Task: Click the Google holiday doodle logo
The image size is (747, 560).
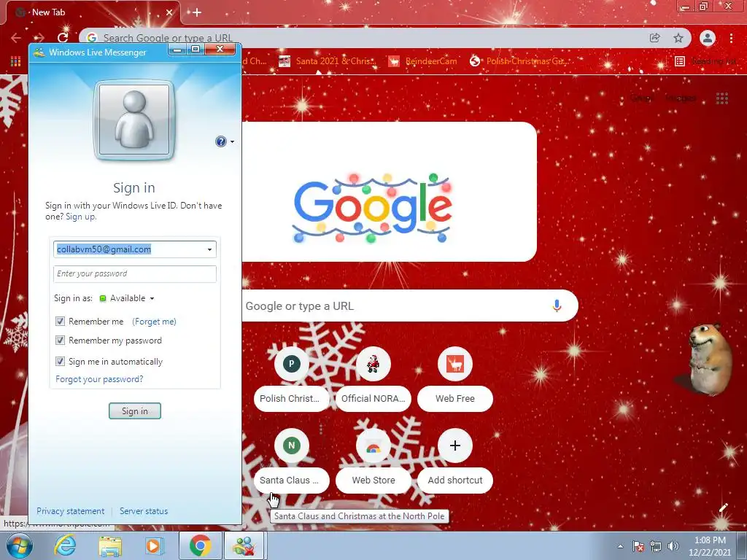Action: (371, 208)
